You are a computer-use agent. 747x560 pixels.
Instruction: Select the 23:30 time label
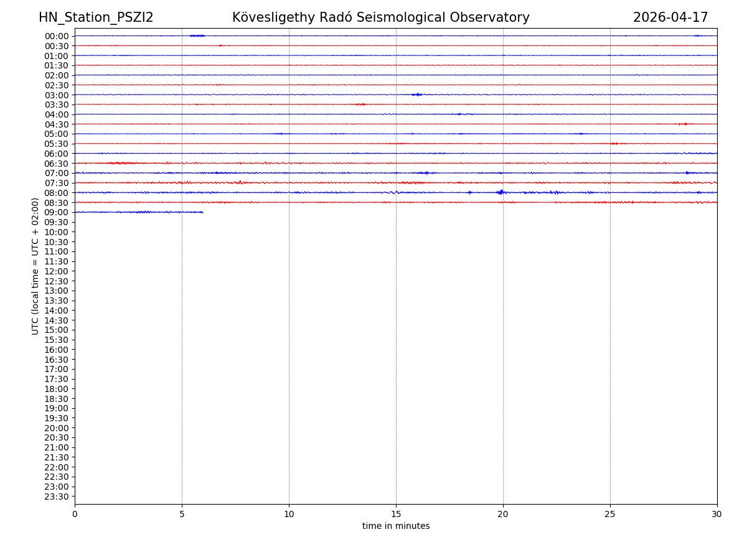point(57,497)
